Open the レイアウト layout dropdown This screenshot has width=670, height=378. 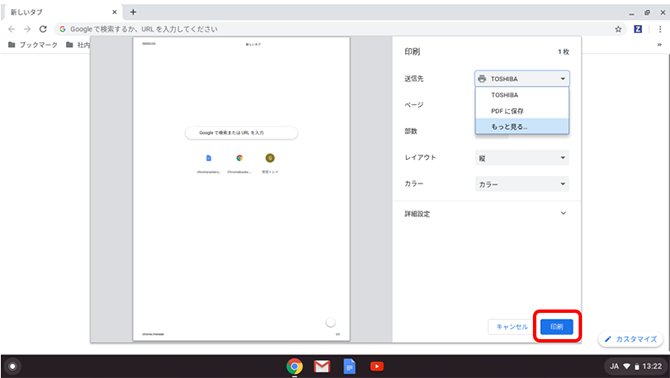point(522,158)
